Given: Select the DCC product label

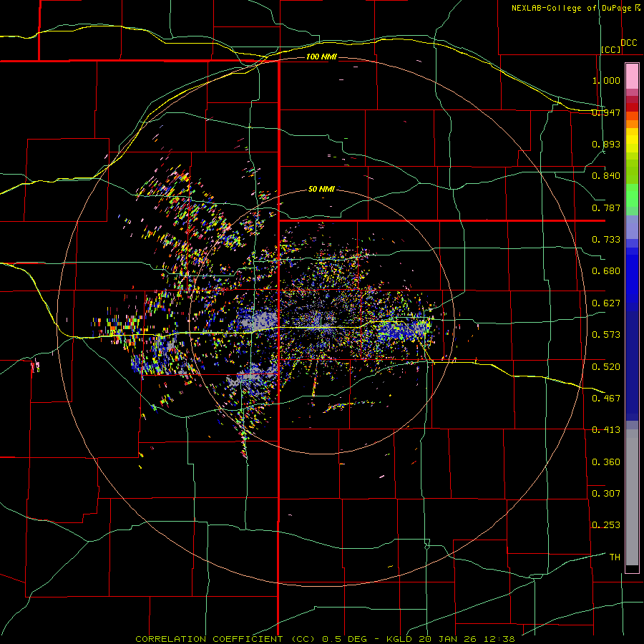Looking at the screenshot, I should tap(628, 43).
